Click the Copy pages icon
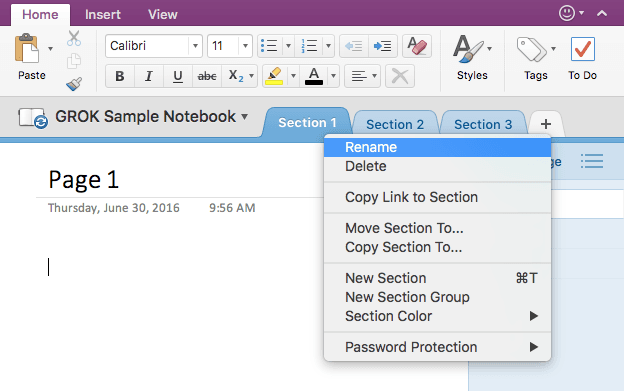Viewport: 624px width, 391px height. click(x=74, y=61)
